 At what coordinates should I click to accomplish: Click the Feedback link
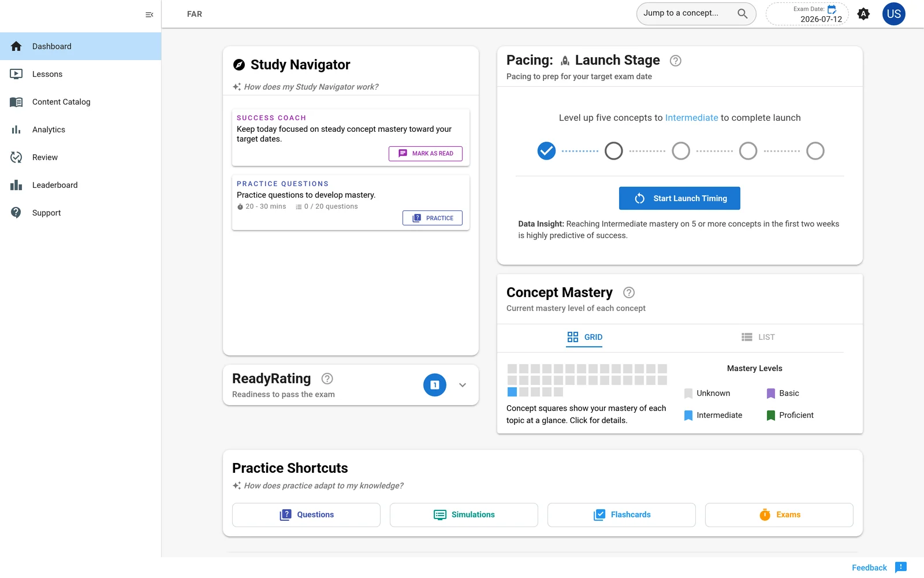coord(869,568)
